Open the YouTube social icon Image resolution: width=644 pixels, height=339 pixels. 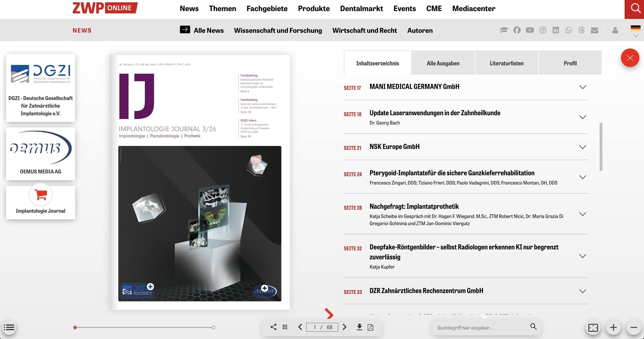tap(529, 30)
